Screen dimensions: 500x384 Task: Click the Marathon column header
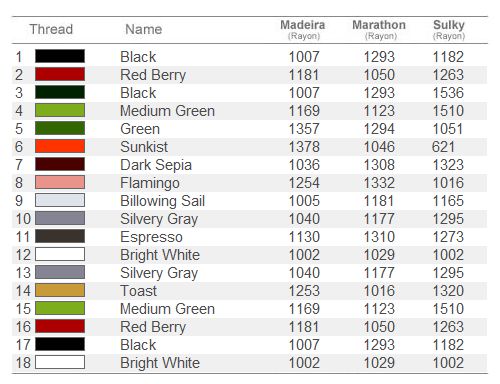coord(379,29)
